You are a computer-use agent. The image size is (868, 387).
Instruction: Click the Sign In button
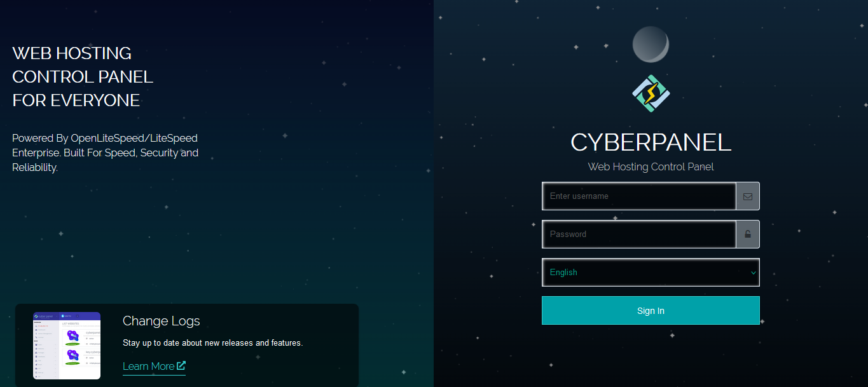651,311
